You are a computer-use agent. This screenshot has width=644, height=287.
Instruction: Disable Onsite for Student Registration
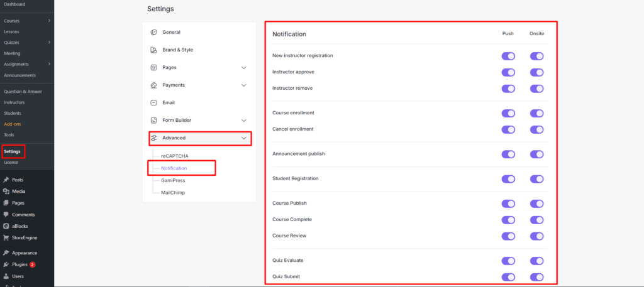point(537,179)
